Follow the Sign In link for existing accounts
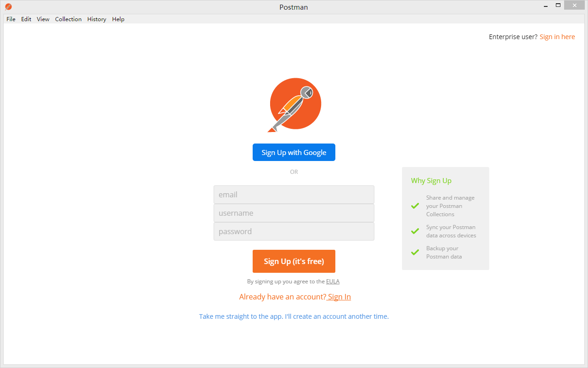This screenshot has height=368, width=588. point(339,297)
